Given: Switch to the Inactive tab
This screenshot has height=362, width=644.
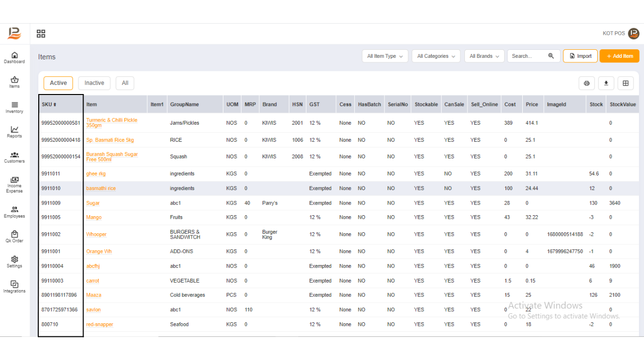Looking at the screenshot, I should [94, 83].
